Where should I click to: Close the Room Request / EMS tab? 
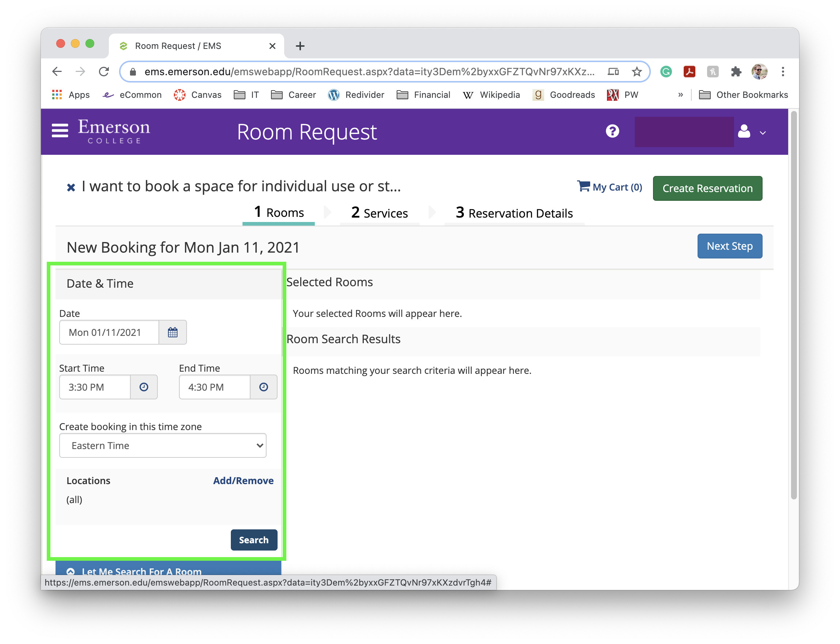pos(272,46)
